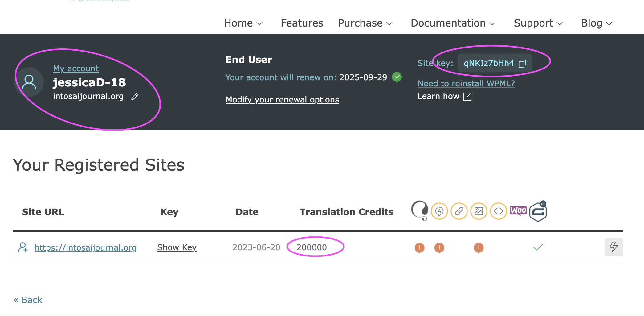Click the chain link column icon
This screenshot has width=644, height=316.
[459, 211]
